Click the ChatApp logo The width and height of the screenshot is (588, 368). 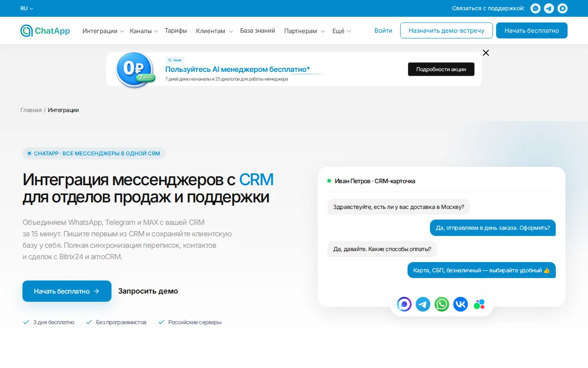pos(45,31)
